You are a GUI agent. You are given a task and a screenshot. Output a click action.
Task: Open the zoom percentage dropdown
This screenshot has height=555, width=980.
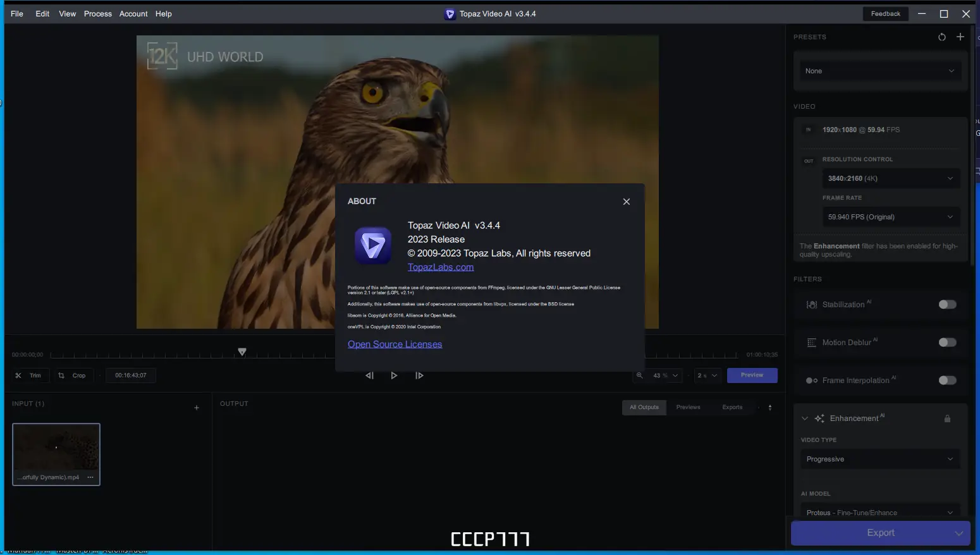coord(666,375)
